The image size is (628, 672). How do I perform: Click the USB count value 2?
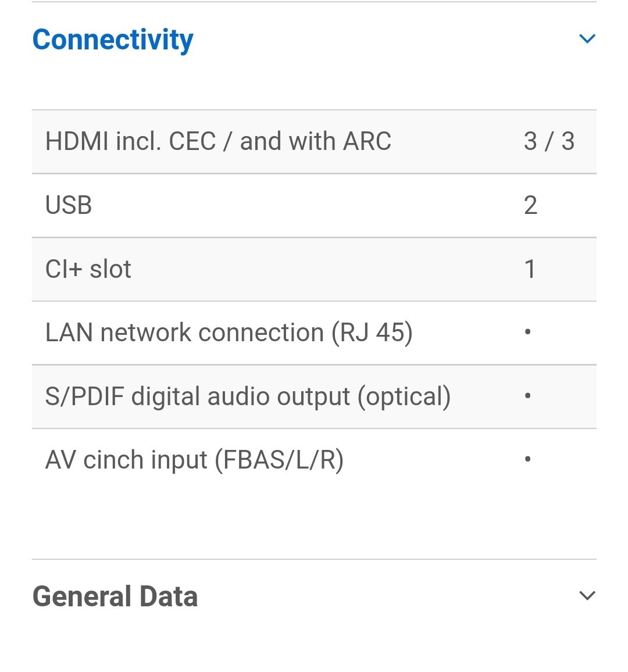[x=530, y=205]
